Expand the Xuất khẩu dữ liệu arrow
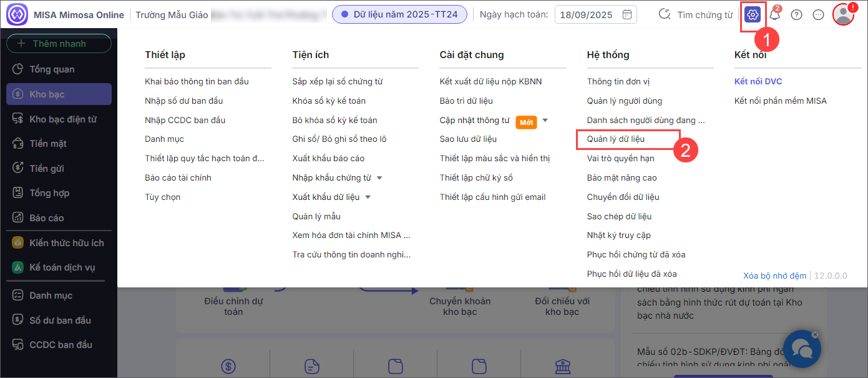 (x=368, y=197)
